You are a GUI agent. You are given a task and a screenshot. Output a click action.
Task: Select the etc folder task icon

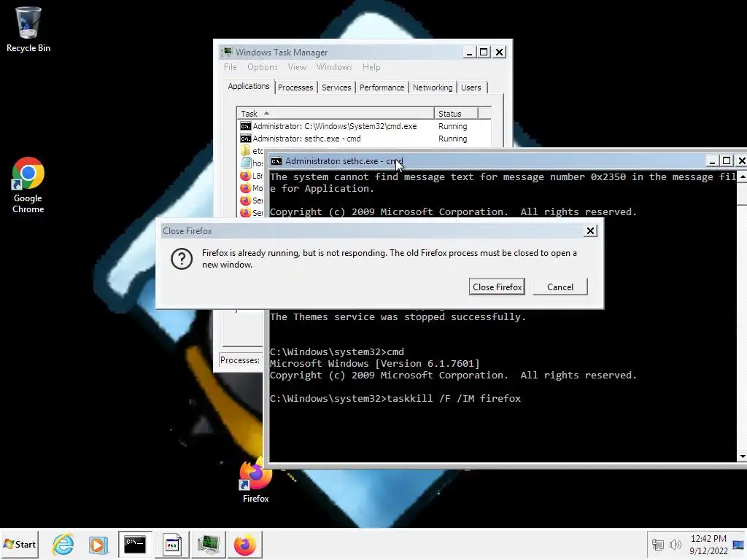point(245,150)
